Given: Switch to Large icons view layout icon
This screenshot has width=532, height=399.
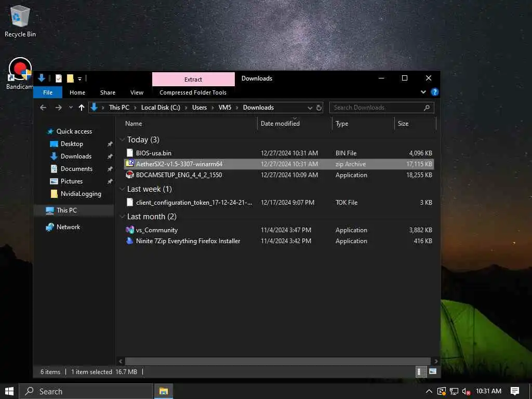Looking at the screenshot, I should (x=433, y=371).
